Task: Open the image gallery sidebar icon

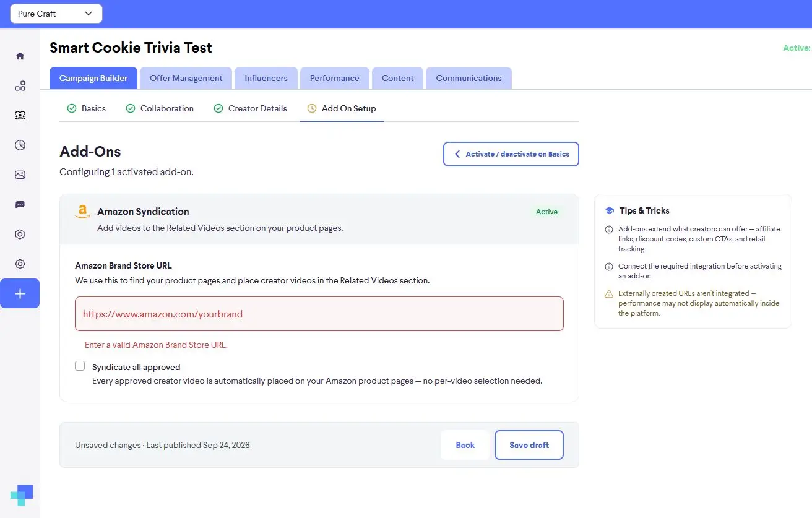Action: (20, 175)
